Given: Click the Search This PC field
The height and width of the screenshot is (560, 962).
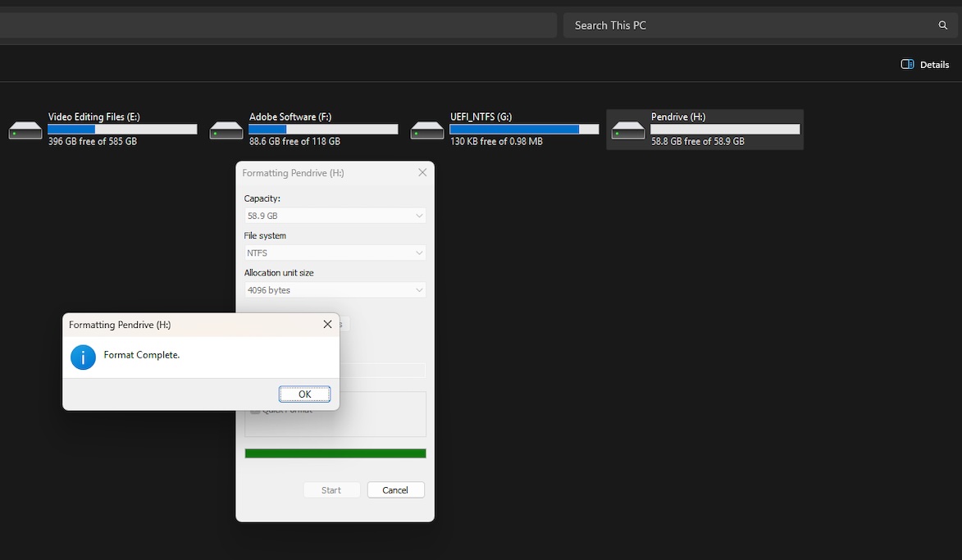Looking at the screenshot, I should 760,25.
